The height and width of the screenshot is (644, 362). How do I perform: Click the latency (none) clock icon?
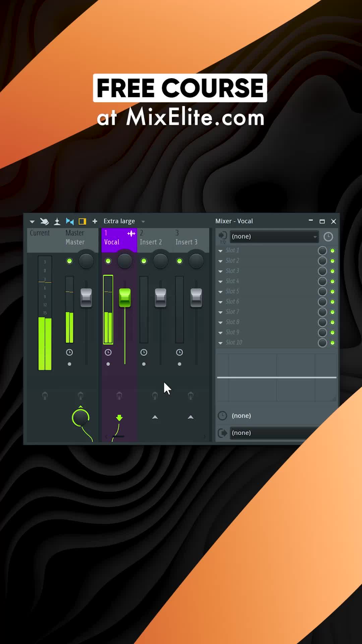(x=223, y=416)
